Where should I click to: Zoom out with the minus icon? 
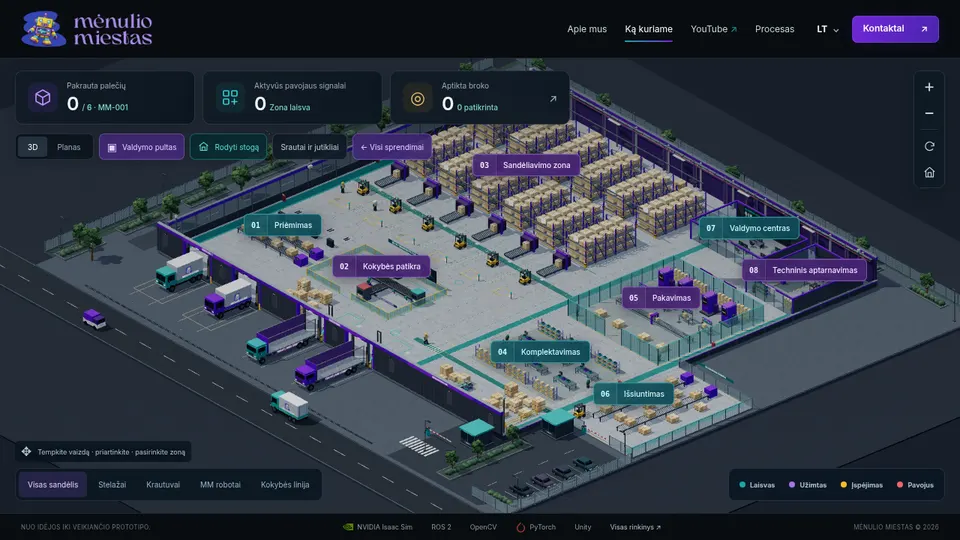(x=929, y=113)
